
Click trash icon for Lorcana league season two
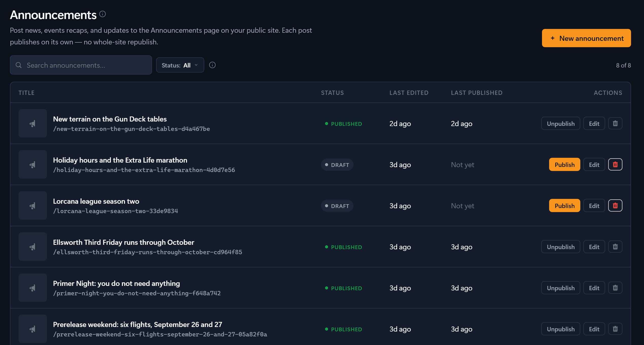(x=615, y=206)
